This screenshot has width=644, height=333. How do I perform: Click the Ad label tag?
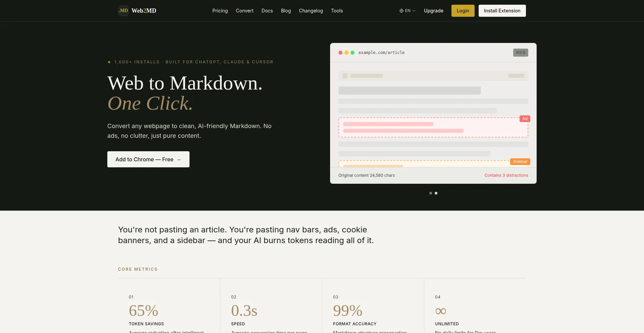point(525,119)
